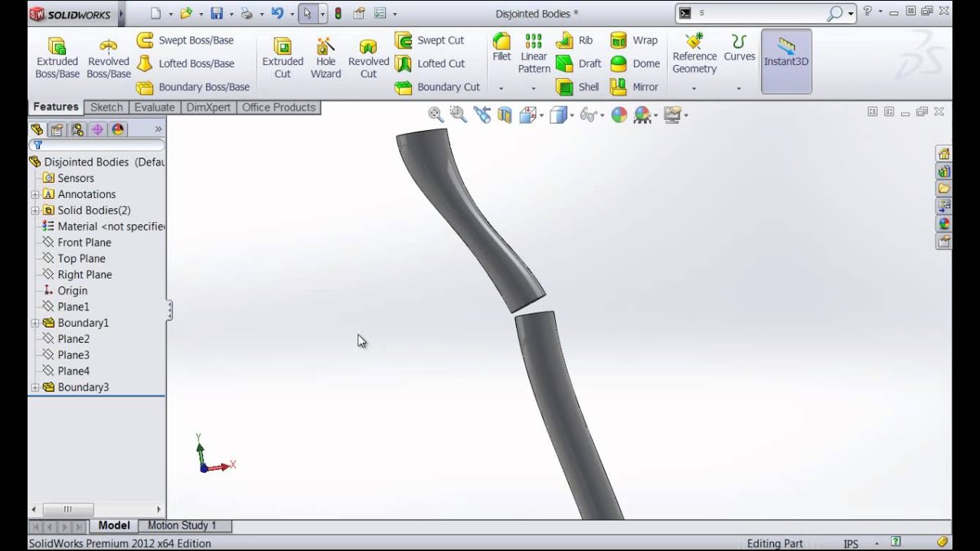The image size is (980, 551).
Task: Expand the Linear Pattern dropdown arrow
Action: (534, 89)
